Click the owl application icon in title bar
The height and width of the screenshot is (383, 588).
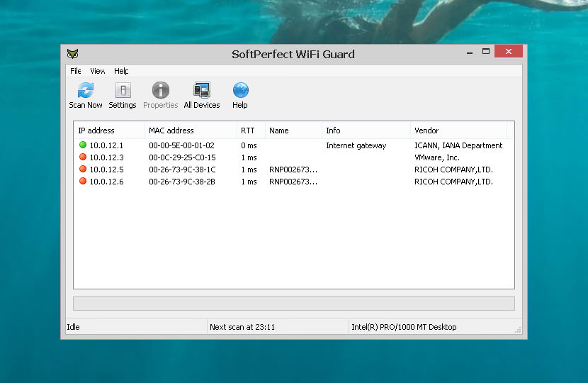[x=73, y=54]
